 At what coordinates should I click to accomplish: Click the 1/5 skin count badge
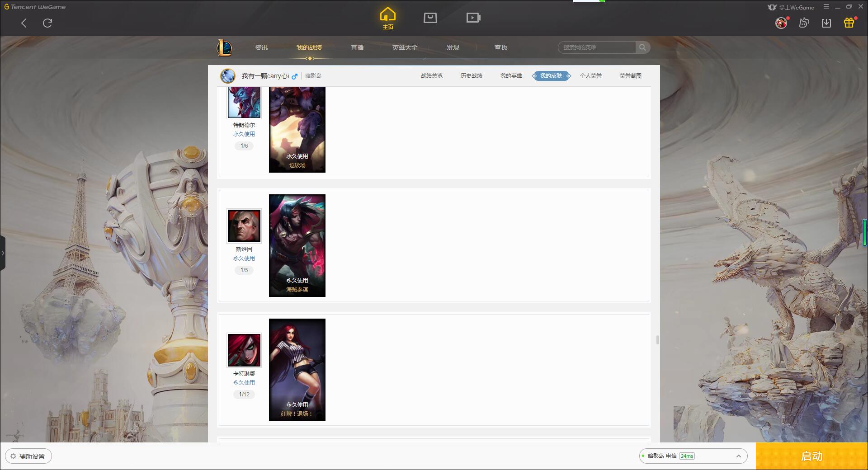tap(244, 270)
